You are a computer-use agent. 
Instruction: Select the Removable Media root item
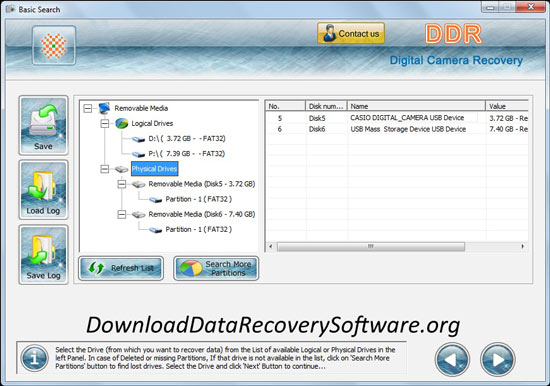click(141, 108)
